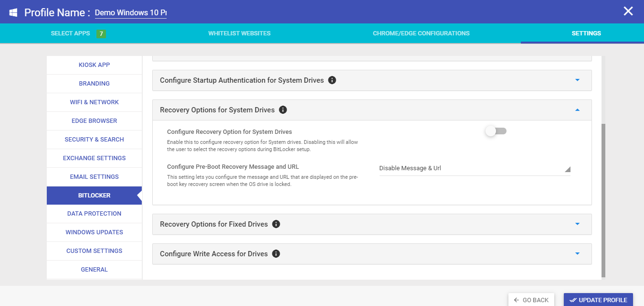Image resolution: width=644 pixels, height=306 pixels.
Task: Click info icon beside Recovery Options for Fixed Drives
Action: (276, 224)
